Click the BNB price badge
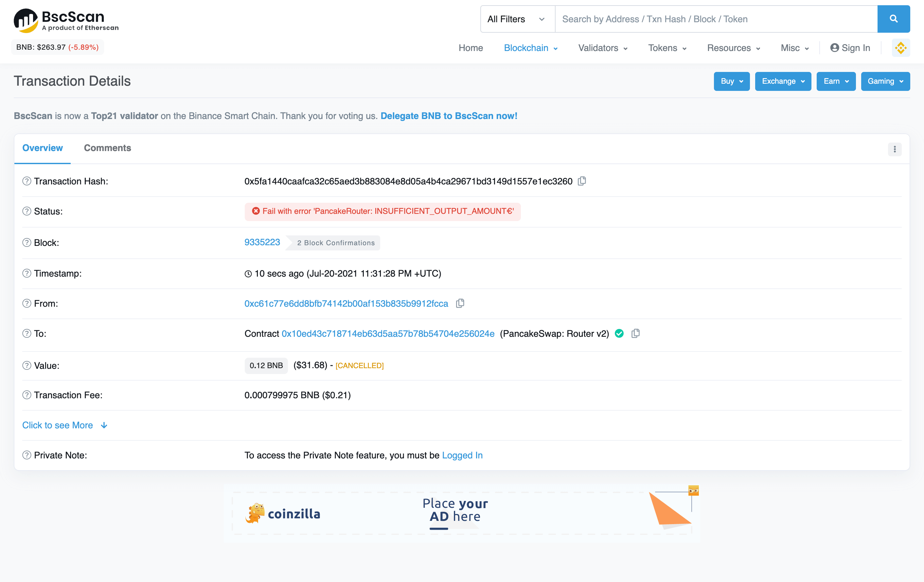This screenshot has height=582, width=924. [x=57, y=47]
